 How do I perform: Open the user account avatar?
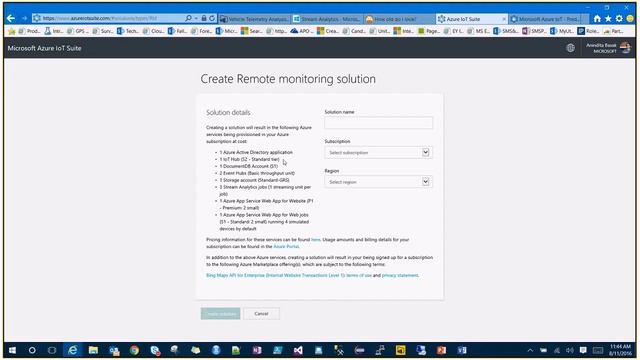click(625, 48)
